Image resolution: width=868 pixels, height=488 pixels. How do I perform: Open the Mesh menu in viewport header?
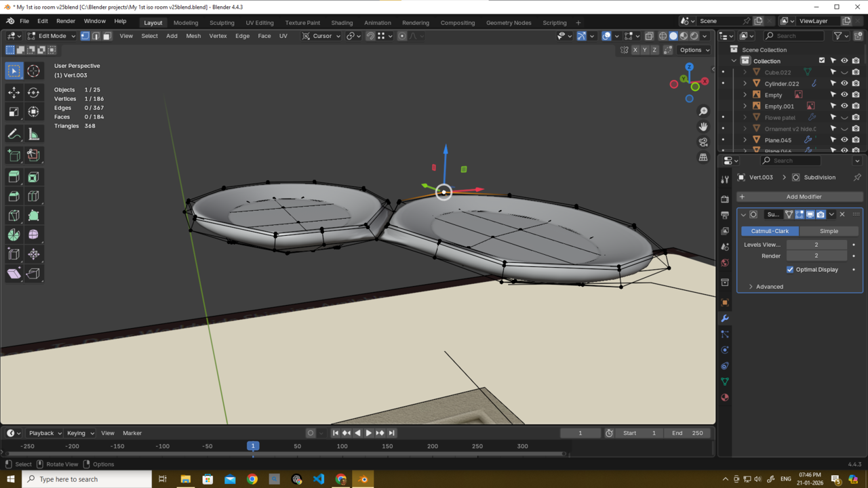click(193, 36)
